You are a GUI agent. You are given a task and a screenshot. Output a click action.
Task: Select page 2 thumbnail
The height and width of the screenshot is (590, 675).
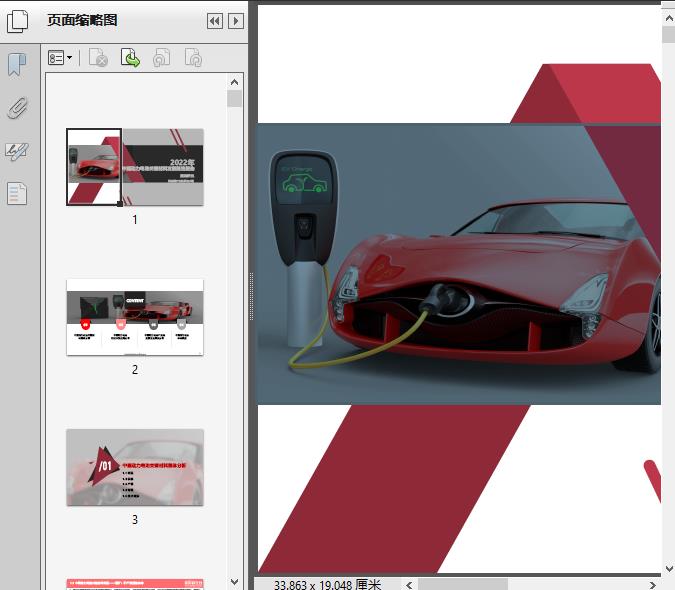pos(135,317)
